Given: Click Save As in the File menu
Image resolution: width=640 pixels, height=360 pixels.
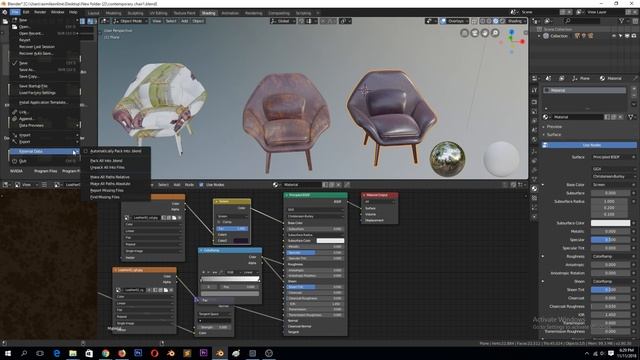Looking at the screenshot, I should coord(44,70).
